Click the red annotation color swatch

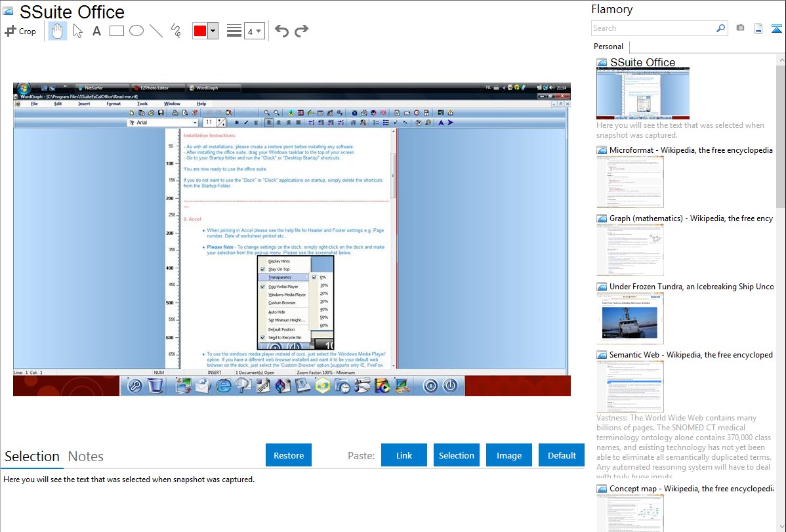[200, 31]
